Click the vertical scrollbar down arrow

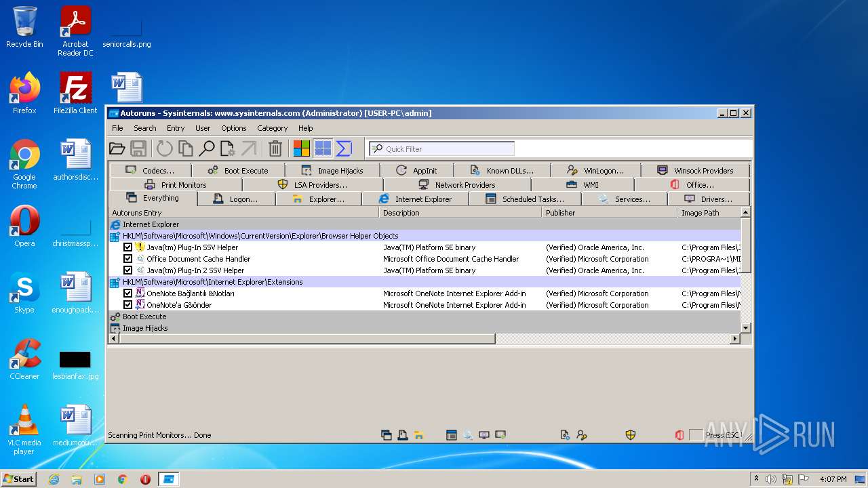pos(746,328)
